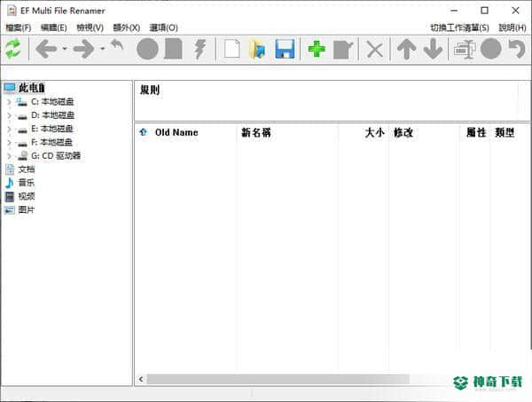Open a file with the folder icon
This screenshot has width=532, height=402.
tap(258, 49)
